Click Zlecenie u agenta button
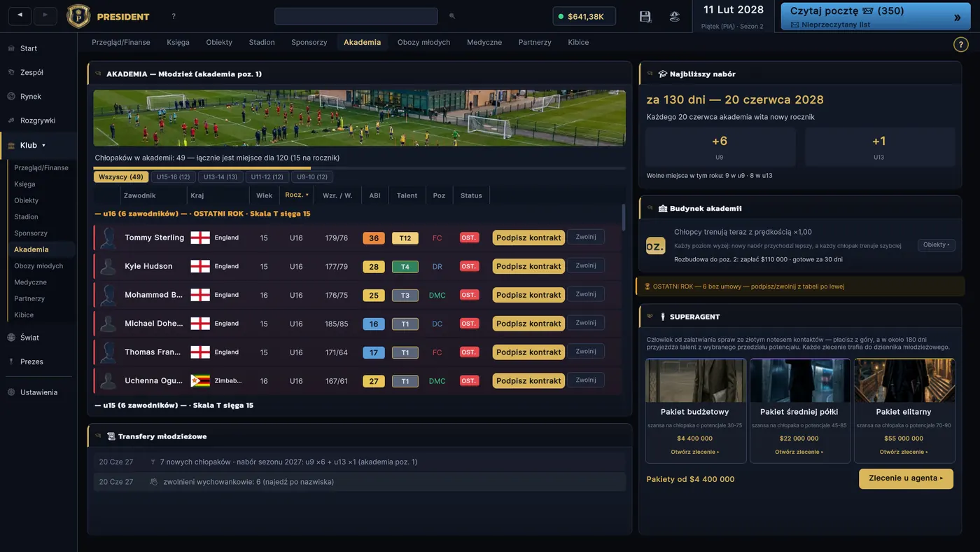This screenshot has height=552, width=980. pyautogui.click(x=906, y=478)
